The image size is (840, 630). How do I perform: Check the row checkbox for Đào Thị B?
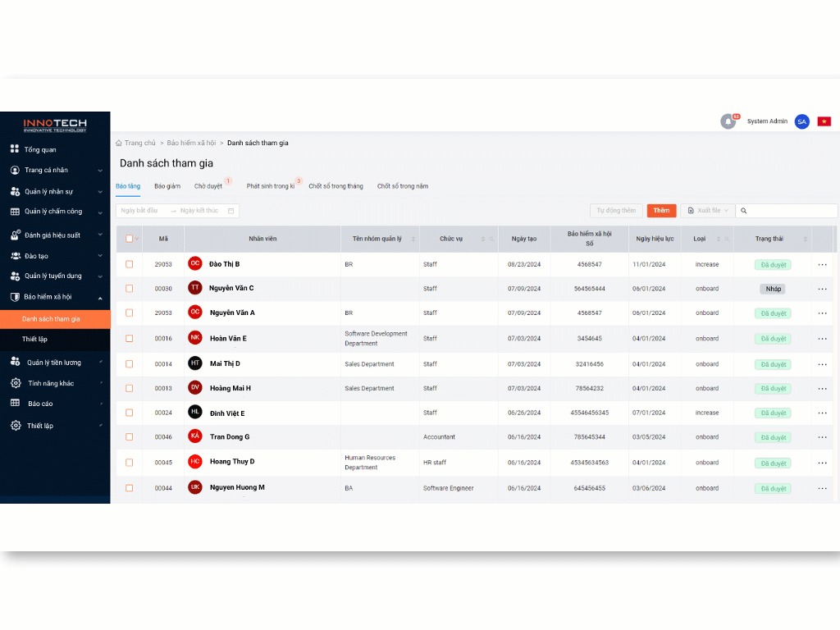click(x=129, y=264)
